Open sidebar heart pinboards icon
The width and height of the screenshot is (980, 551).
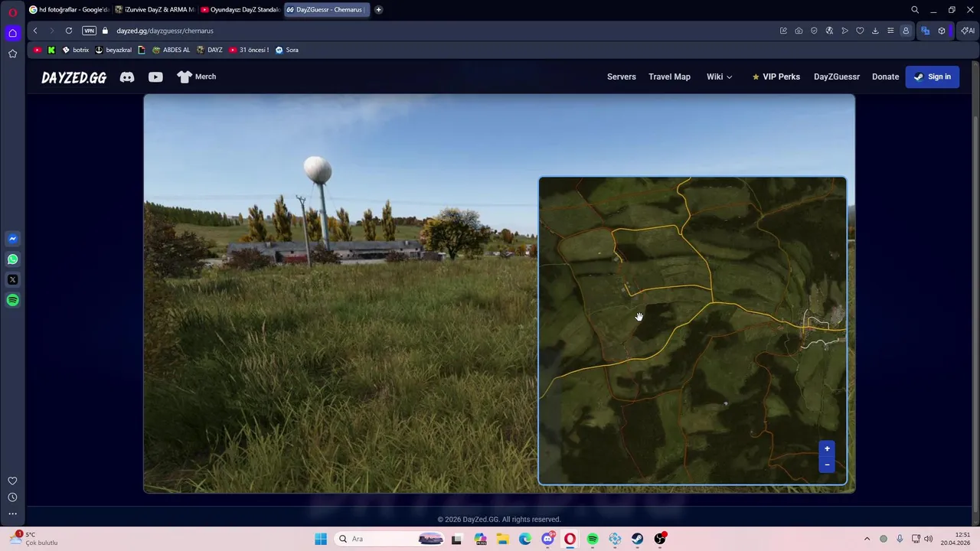pyautogui.click(x=12, y=481)
